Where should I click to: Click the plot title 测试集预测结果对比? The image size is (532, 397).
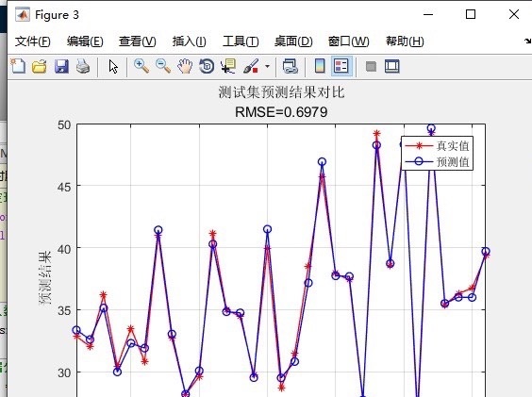click(281, 92)
